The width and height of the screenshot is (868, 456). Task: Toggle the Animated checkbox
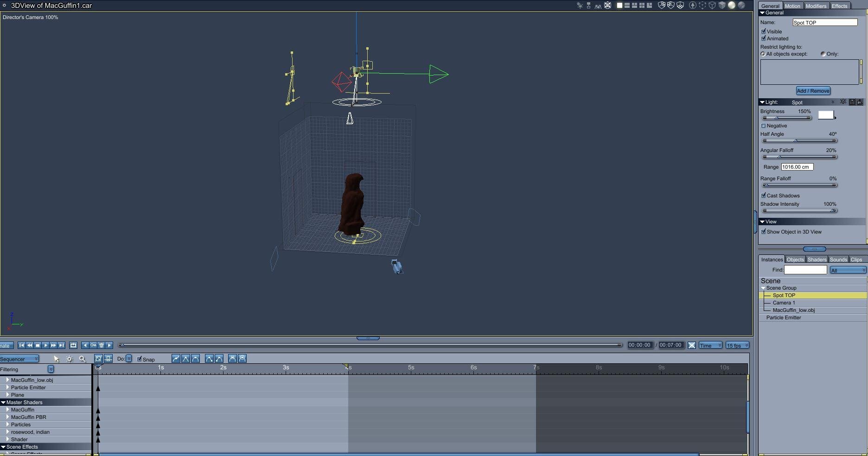(x=764, y=38)
